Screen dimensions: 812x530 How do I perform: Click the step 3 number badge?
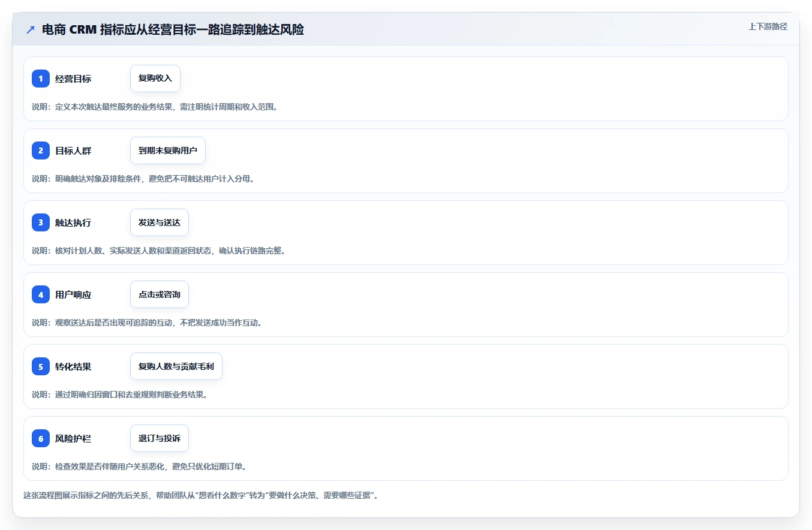coord(41,222)
